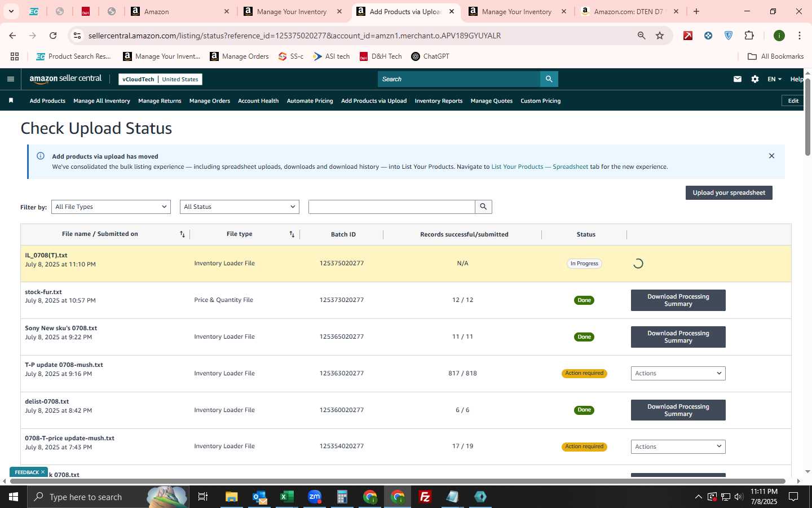Open the ASI tech bookmark
Image resolution: width=812 pixels, height=508 pixels.
coord(332,56)
